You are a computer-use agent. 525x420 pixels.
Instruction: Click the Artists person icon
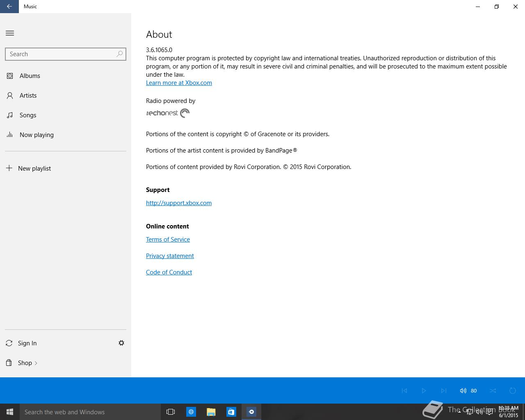coord(10,96)
